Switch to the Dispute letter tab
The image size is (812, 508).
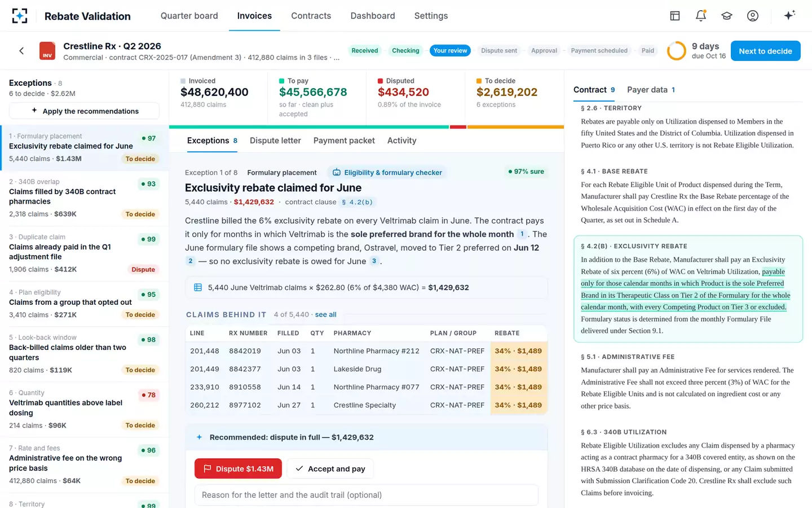[275, 141]
